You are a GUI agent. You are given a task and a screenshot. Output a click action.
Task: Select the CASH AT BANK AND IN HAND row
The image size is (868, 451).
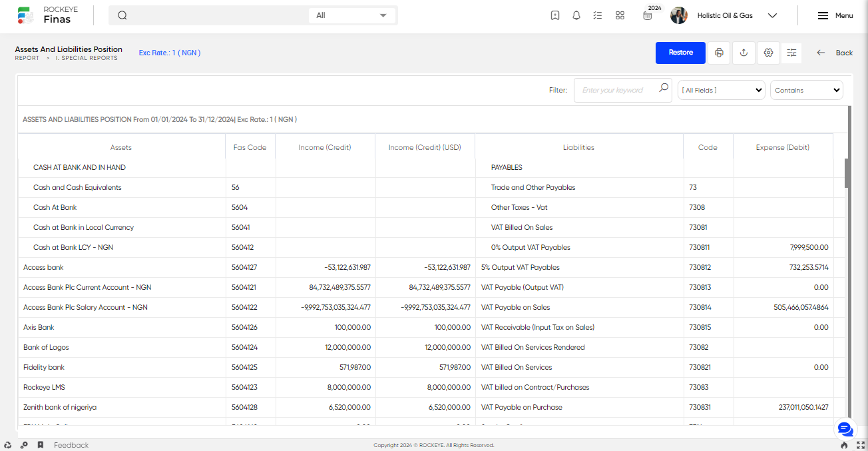pyautogui.click(x=79, y=168)
